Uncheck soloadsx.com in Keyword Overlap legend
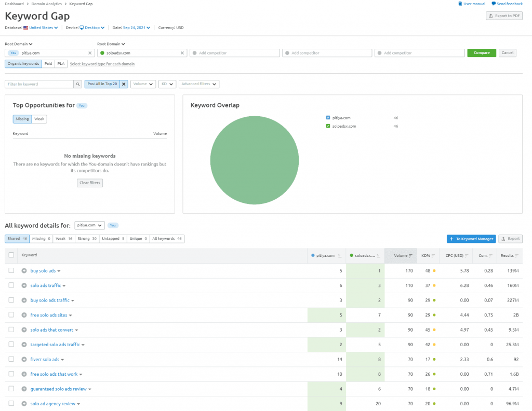The width and height of the screenshot is (532, 411). pos(328,126)
